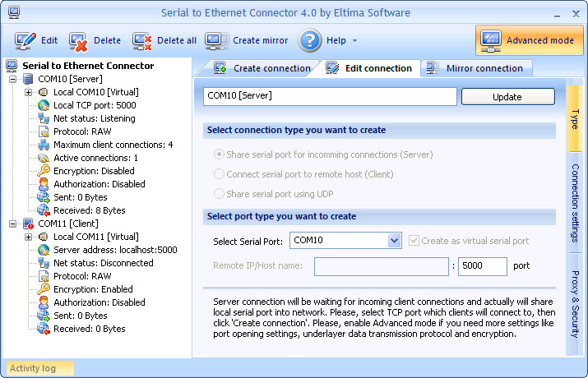The image size is (588, 378).
Task: Click the port number field showing 5000
Action: point(483,266)
